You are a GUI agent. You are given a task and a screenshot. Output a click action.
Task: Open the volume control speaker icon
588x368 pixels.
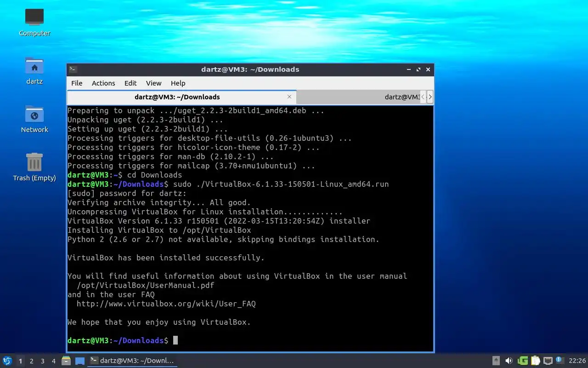coord(509,361)
